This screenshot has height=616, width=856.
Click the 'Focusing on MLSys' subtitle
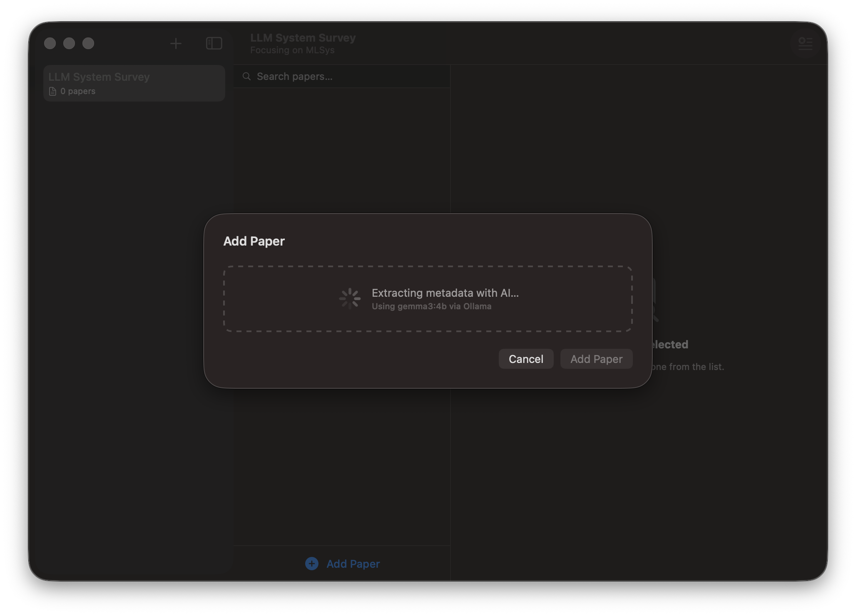(292, 50)
